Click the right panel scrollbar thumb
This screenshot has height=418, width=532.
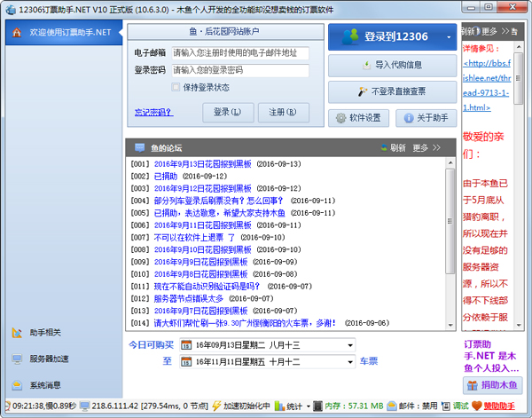[x=518, y=78]
